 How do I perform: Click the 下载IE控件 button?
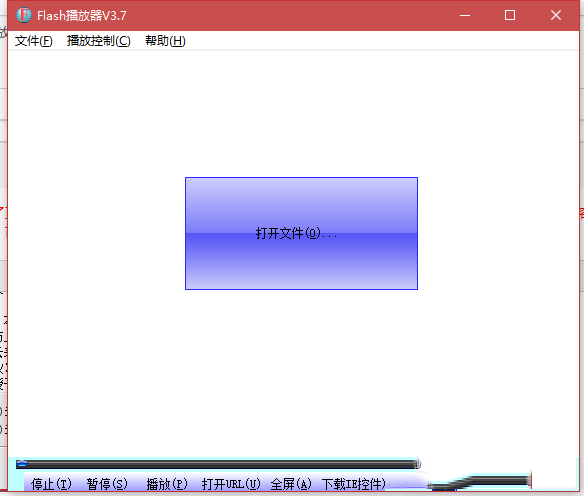click(354, 484)
